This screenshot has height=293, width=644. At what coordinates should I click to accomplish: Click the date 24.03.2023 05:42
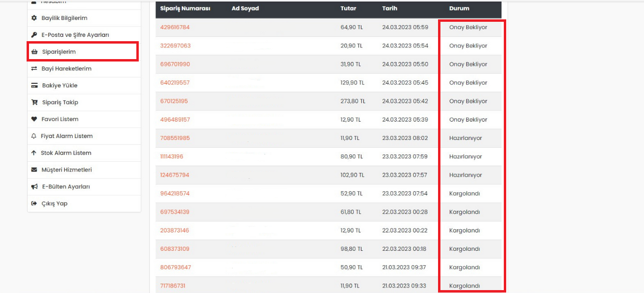pos(405,101)
